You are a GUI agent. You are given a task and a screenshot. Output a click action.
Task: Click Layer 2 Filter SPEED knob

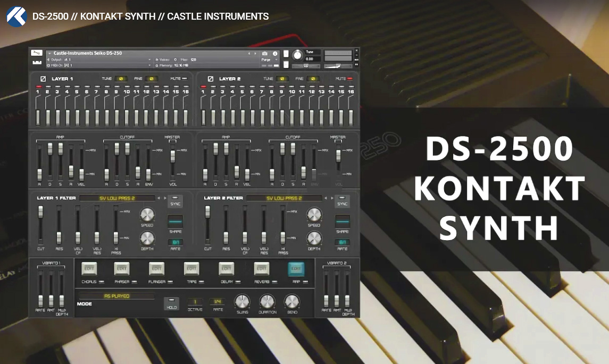pos(314,215)
